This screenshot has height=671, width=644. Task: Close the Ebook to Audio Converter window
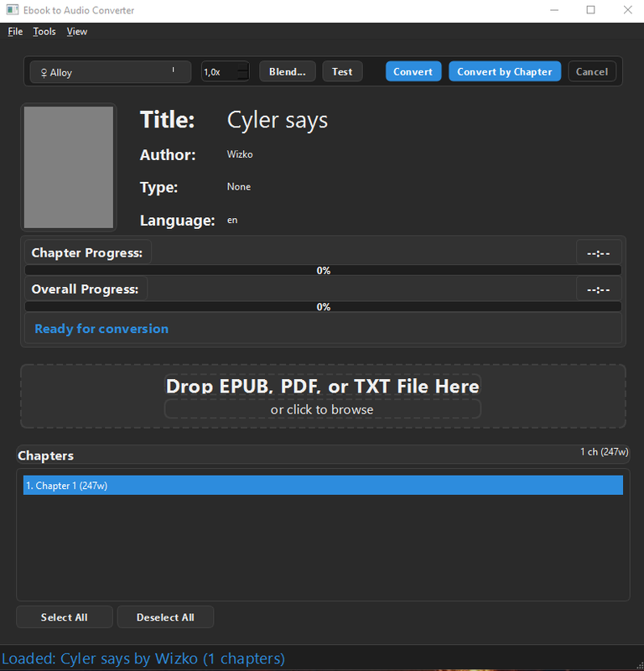[627, 10]
